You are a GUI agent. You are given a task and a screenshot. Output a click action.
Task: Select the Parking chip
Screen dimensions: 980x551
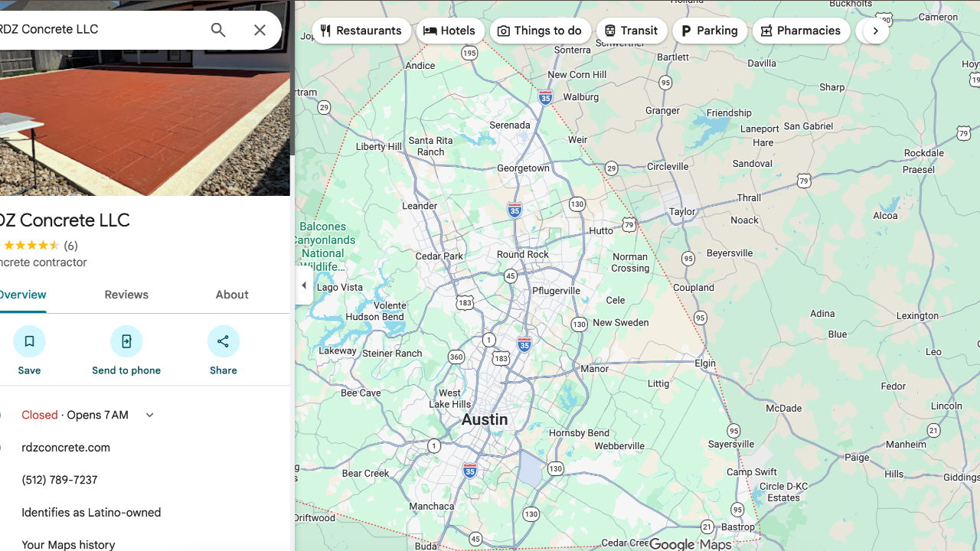point(710,31)
